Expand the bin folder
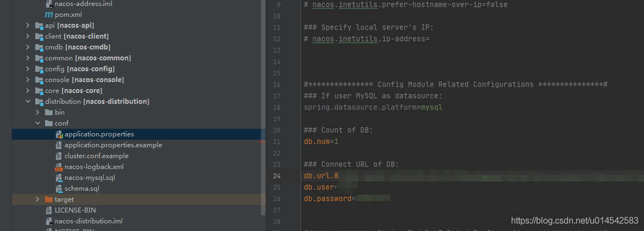Screen dimensions: 644x231 point(37,113)
